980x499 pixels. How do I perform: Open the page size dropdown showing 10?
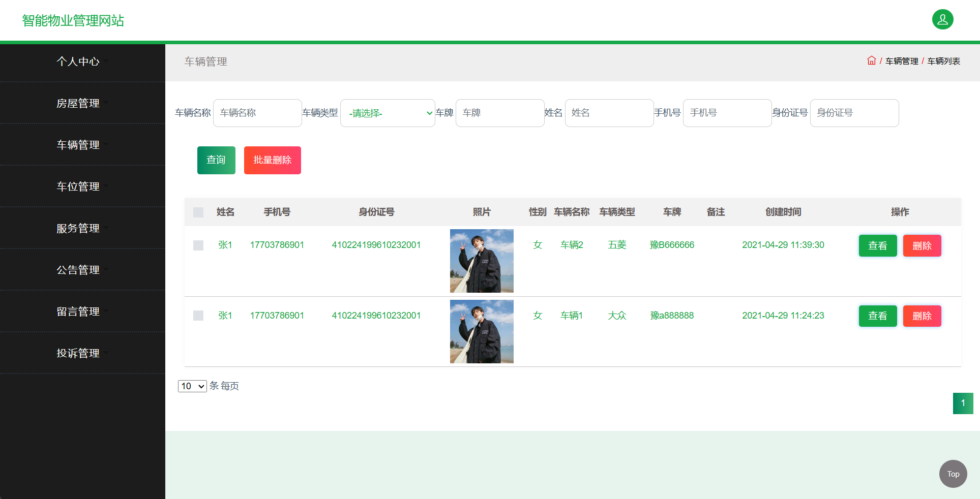[192, 386]
